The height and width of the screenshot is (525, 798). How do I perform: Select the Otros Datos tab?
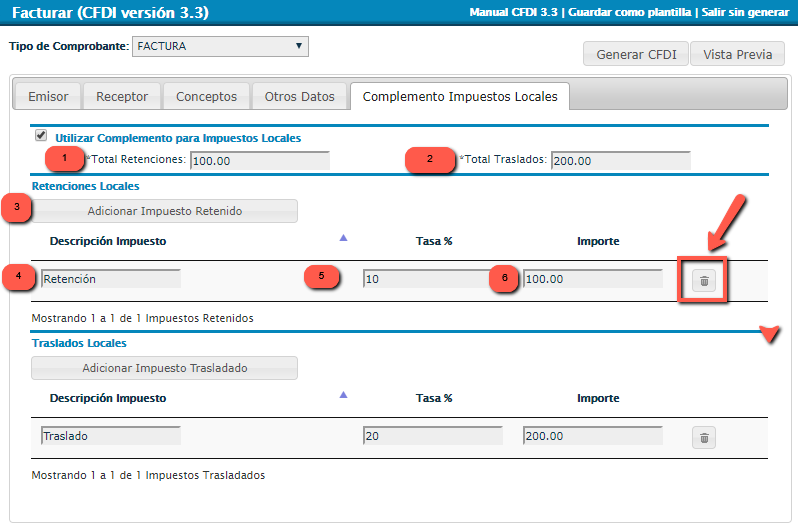pos(299,96)
